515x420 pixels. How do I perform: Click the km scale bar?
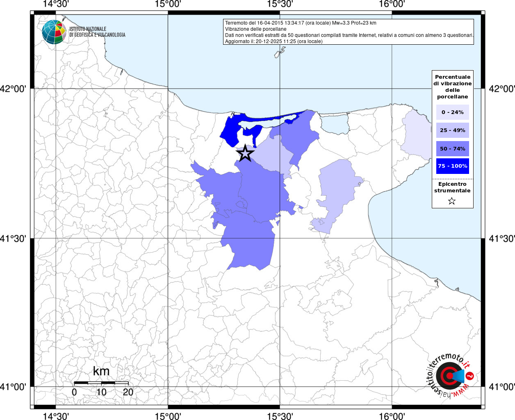[101, 383]
